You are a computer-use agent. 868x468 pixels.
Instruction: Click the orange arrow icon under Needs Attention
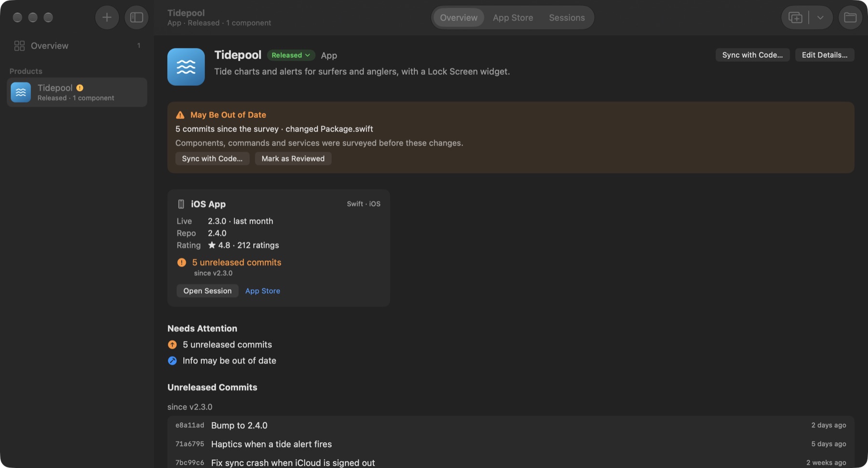172,345
